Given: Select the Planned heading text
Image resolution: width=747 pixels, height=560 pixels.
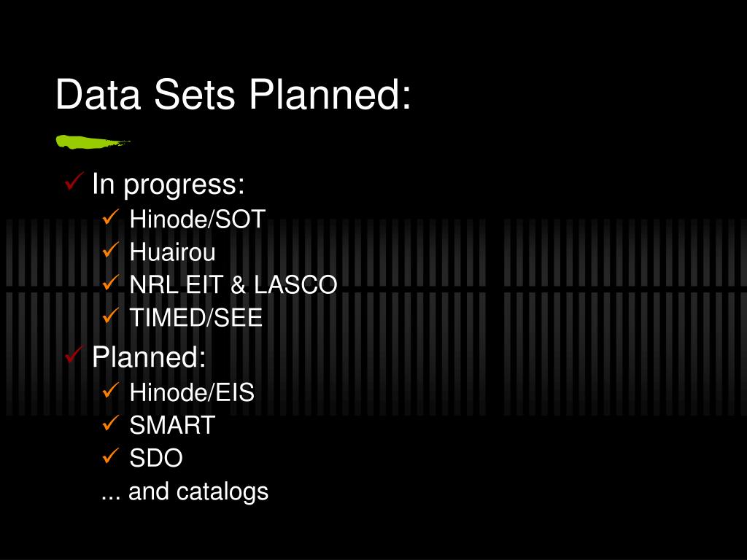Looking at the screenshot, I should (149, 357).
